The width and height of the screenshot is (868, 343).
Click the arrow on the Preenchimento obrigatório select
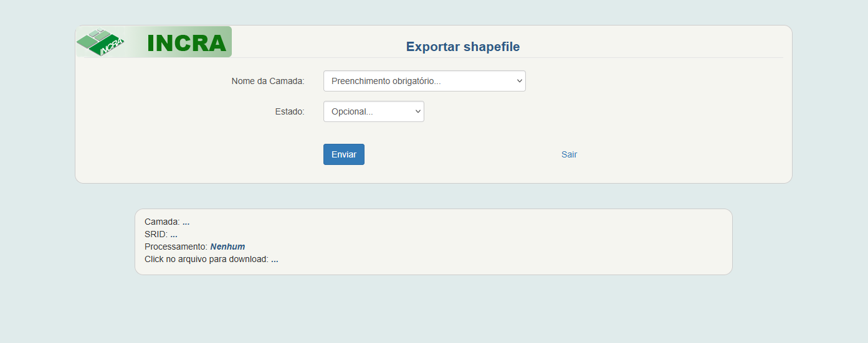point(519,81)
